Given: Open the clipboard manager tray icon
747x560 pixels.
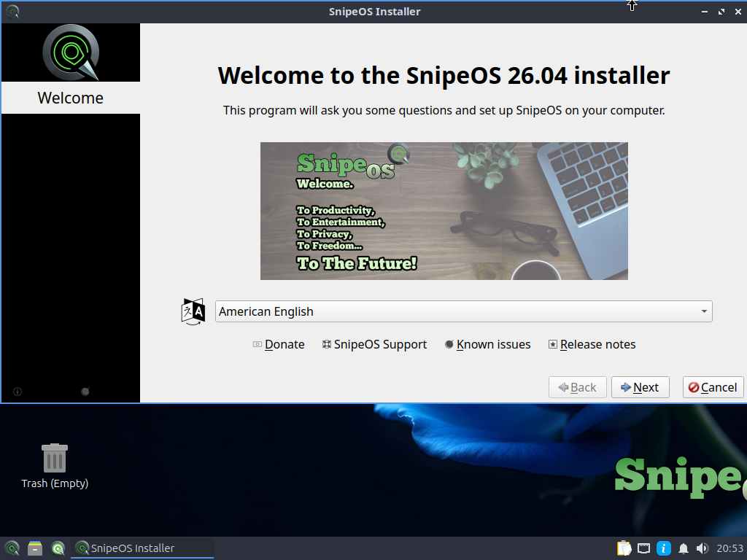Looking at the screenshot, I should tap(624, 548).
